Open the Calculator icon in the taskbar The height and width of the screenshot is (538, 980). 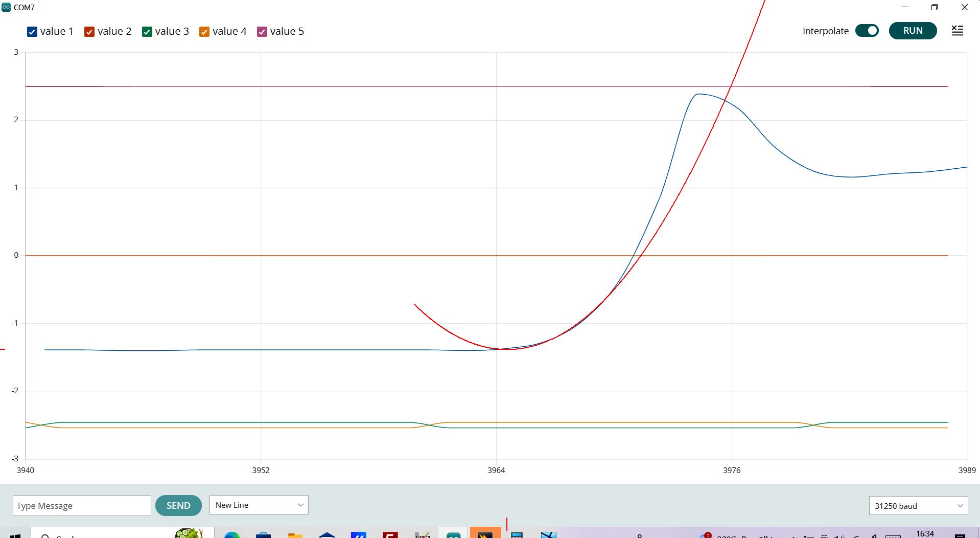pos(517,535)
